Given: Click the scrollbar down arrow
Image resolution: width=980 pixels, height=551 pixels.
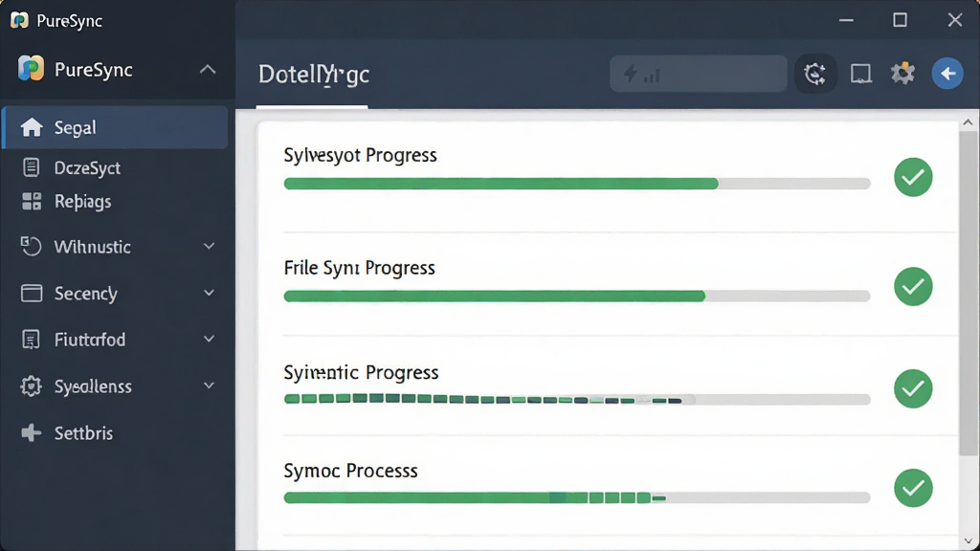Looking at the screenshot, I should coord(969,541).
